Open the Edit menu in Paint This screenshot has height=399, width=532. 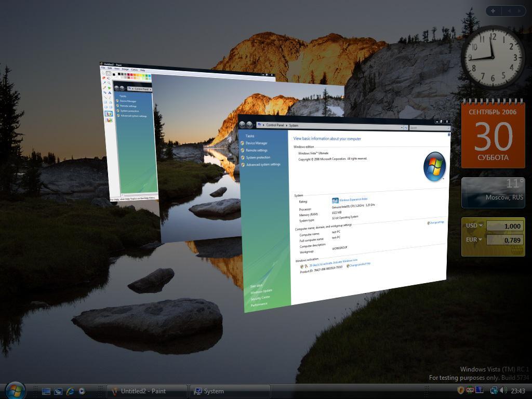[x=110, y=68]
